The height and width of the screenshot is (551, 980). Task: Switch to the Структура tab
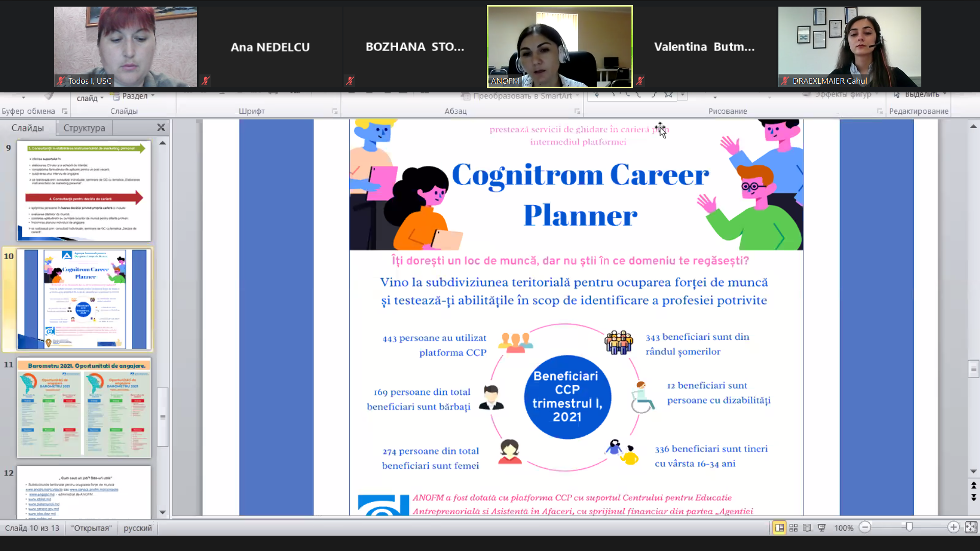(x=84, y=128)
